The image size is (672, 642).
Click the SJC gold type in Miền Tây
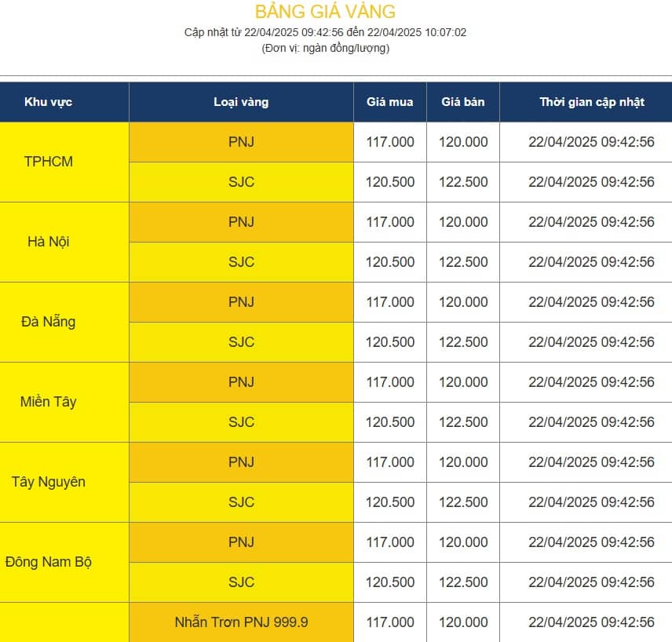click(241, 422)
